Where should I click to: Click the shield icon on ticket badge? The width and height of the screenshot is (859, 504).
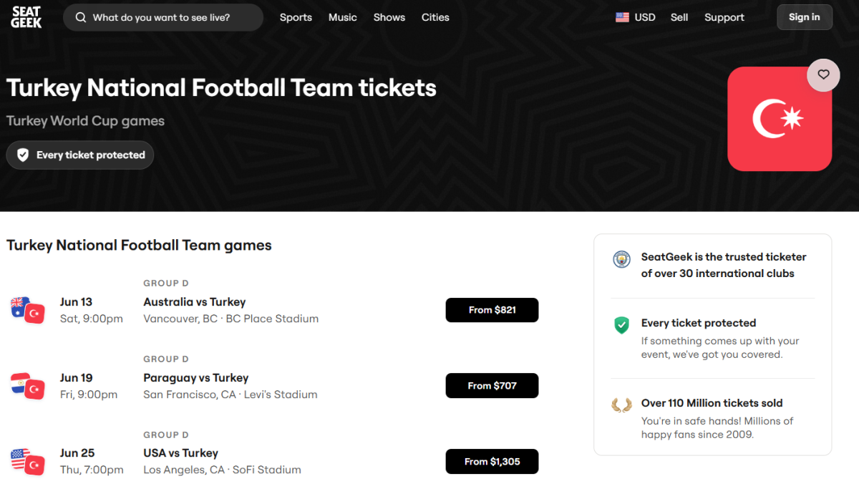tap(23, 155)
